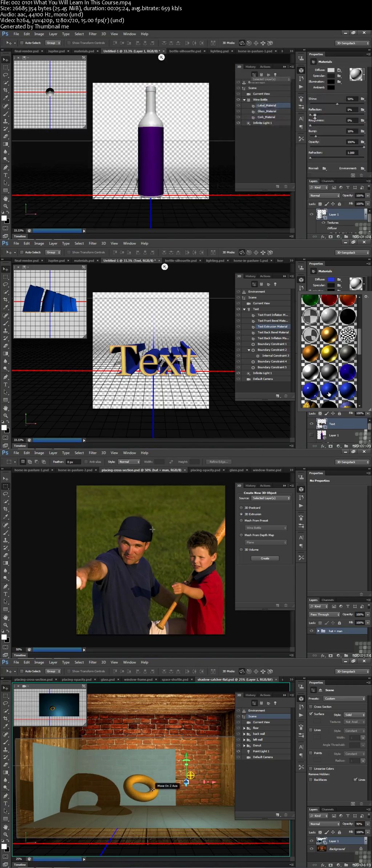Click the Create button in the 3D panel
Screen dimensions: 372x868
[x=265, y=559]
